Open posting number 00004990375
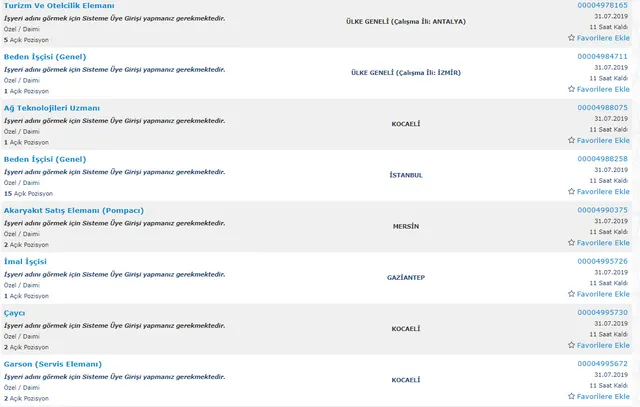The width and height of the screenshot is (640, 407). pyautogui.click(x=602, y=210)
